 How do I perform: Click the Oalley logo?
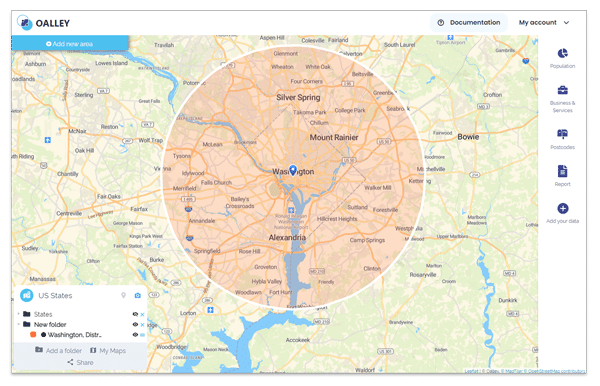tap(43, 23)
